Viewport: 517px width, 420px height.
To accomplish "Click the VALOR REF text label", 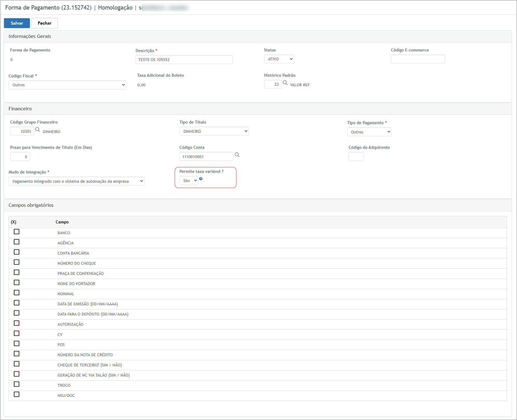I will (x=300, y=85).
